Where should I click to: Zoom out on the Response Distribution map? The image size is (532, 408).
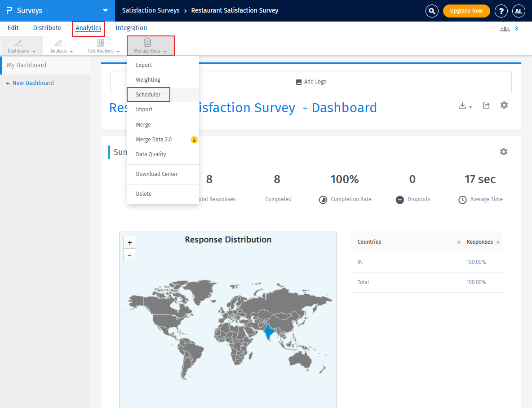pos(129,255)
